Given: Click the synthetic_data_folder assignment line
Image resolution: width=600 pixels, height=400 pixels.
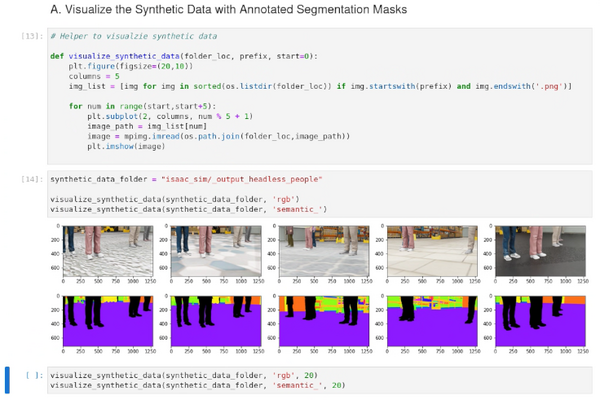Looking at the screenshot, I should coord(185,178).
